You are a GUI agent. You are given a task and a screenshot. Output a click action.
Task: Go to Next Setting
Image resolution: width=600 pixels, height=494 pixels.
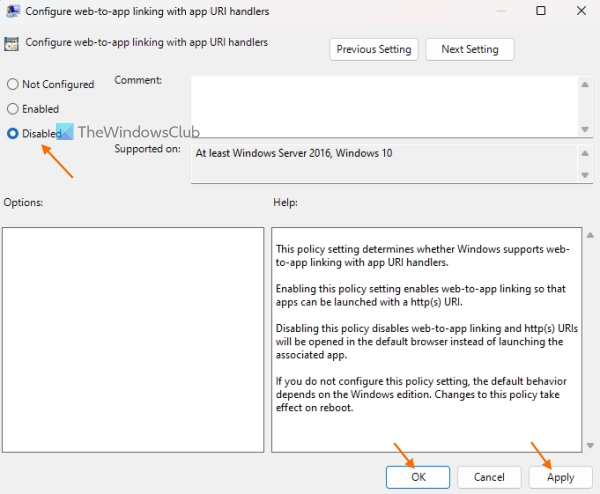point(470,49)
